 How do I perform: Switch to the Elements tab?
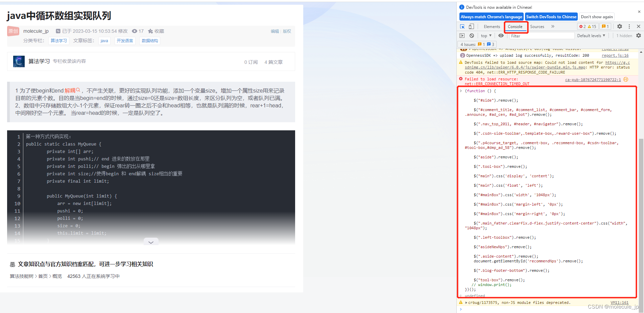pyautogui.click(x=492, y=26)
